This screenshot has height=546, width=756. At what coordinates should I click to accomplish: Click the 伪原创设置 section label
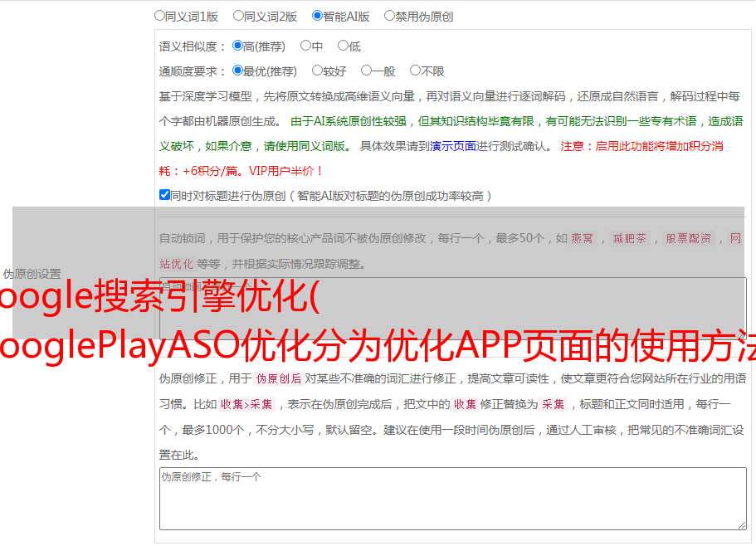[32, 273]
